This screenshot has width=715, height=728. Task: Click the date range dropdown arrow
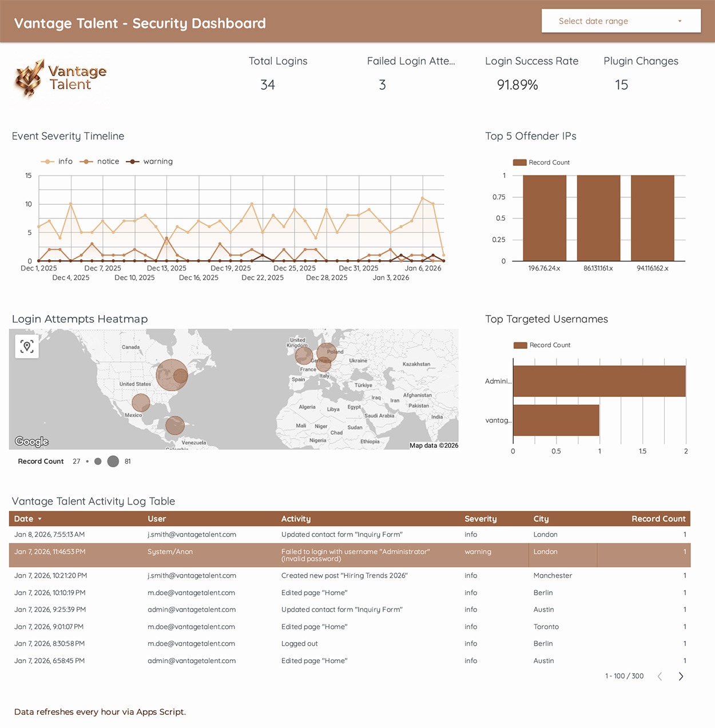(x=680, y=21)
